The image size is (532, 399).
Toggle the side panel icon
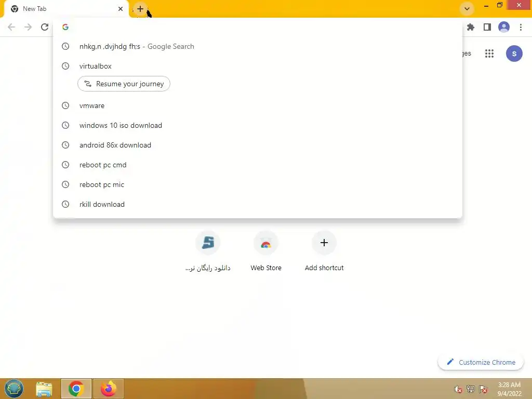[487, 27]
